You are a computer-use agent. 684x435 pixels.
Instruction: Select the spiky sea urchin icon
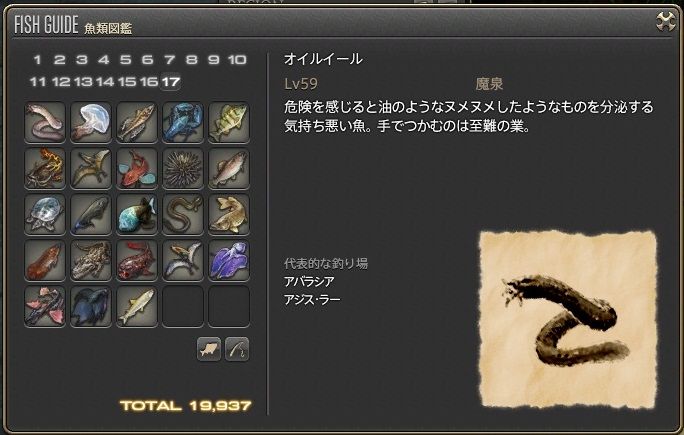(183, 168)
